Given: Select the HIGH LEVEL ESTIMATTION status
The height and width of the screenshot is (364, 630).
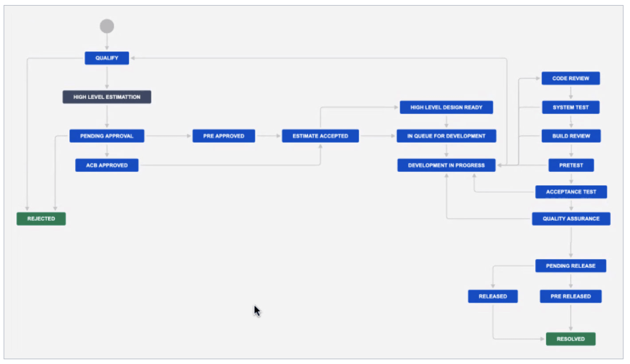Looking at the screenshot, I should 107,97.
